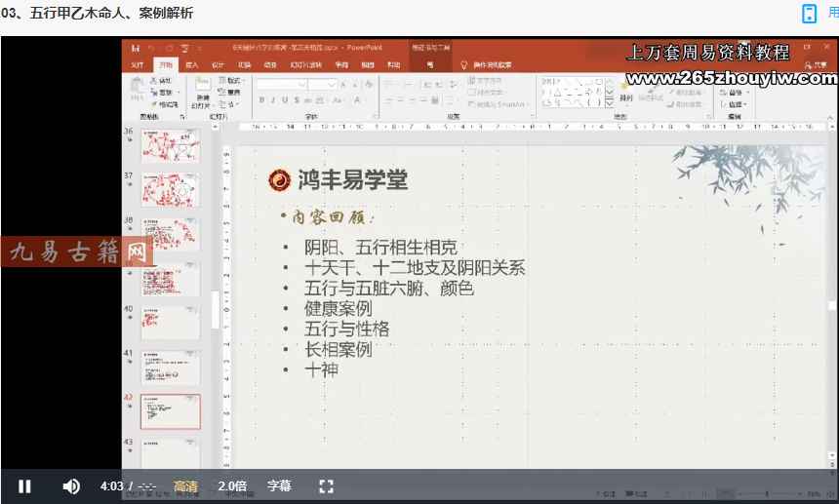Open the 高清 video quality selector
This screenshot has width=839, height=504.
[185, 485]
